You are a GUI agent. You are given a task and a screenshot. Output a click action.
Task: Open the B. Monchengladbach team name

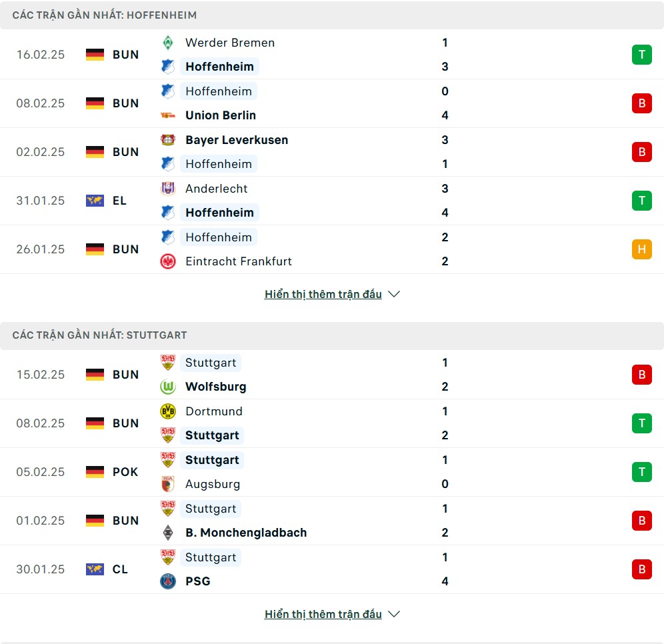pos(246,533)
